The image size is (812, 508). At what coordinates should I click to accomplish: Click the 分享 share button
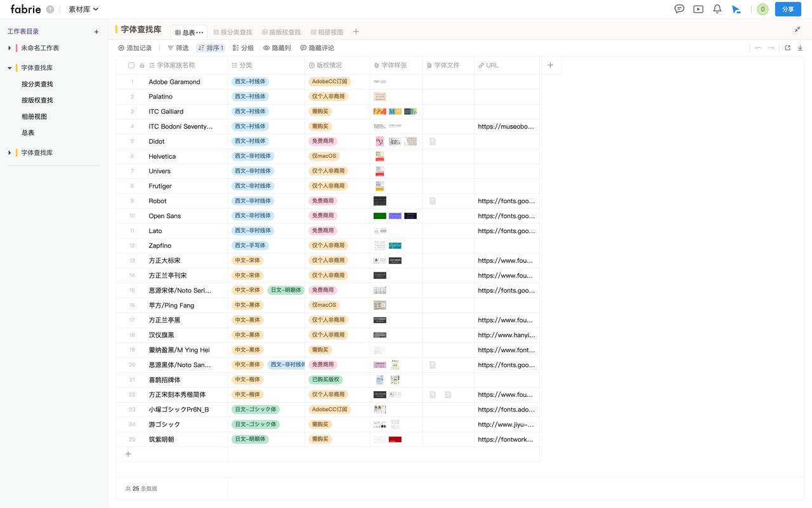(788, 10)
